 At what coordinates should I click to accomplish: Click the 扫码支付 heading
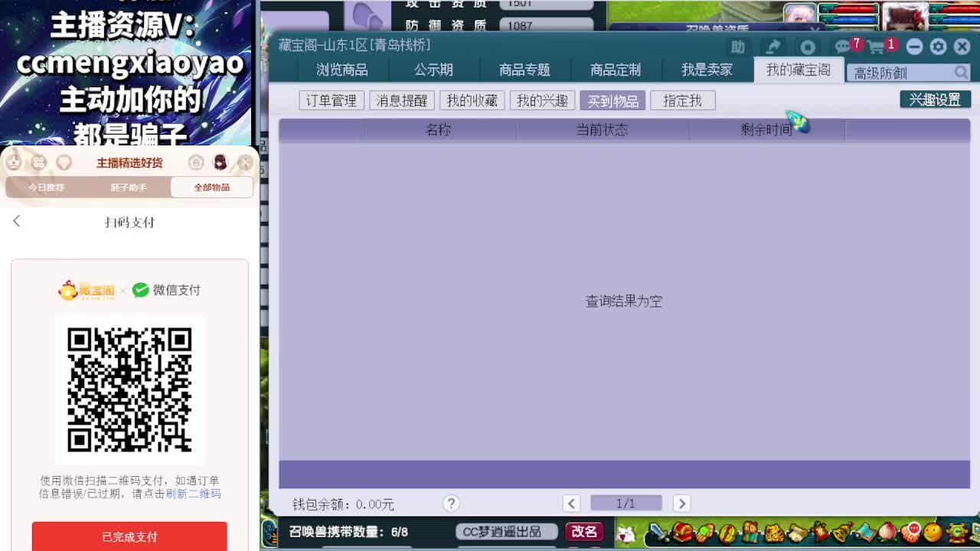(x=129, y=222)
